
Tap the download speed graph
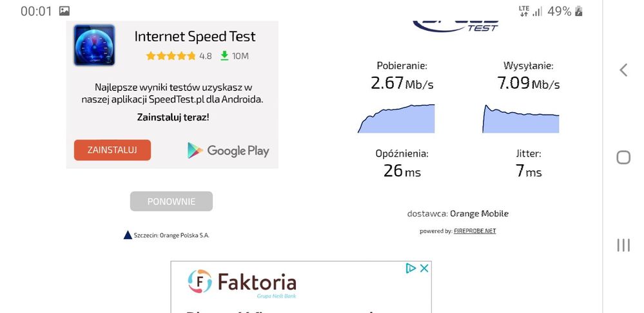point(396,119)
